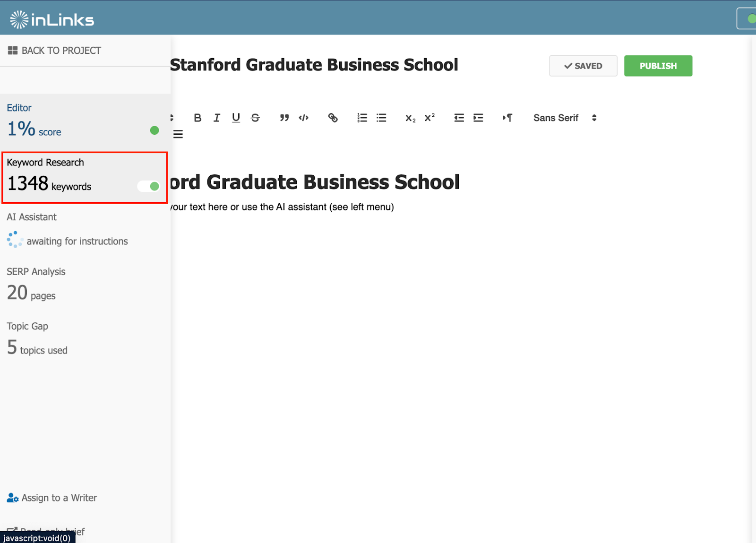Open the Keyword Research section
Viewport: 756px width, 543px height.
(85, 178)
